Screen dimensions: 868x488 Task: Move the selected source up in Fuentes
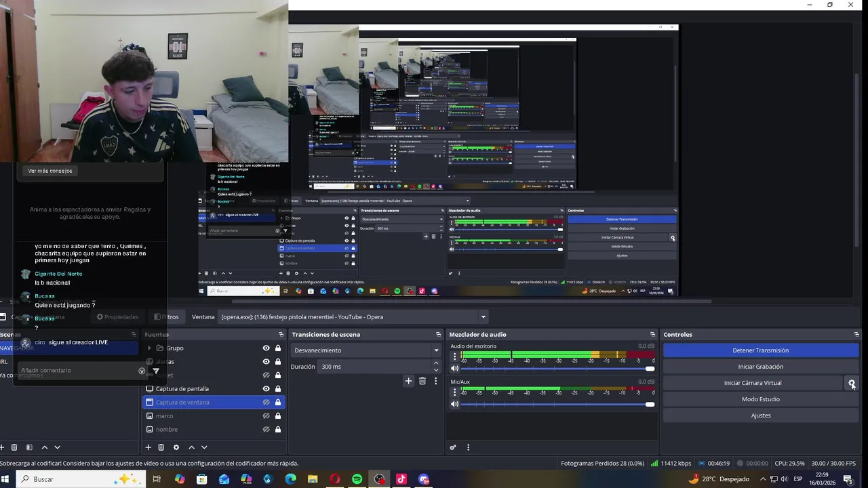[191, 447]
